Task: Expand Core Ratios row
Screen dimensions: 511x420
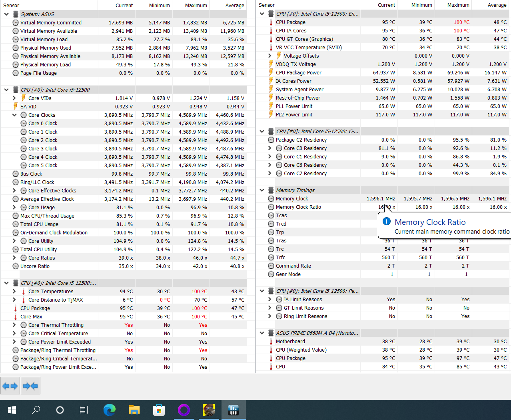Action: (x=14, y=258)
